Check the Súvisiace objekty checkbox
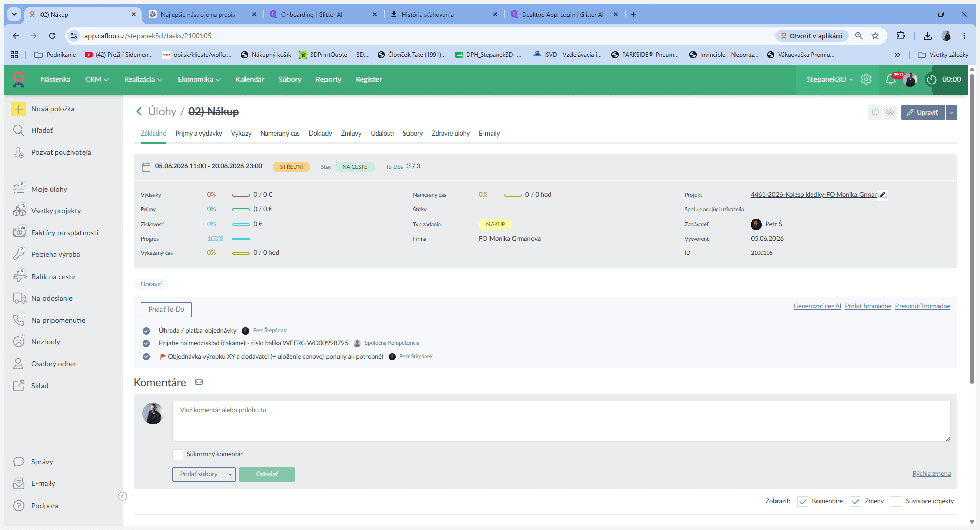The image size is (980, 530). (x=896, y=501)
